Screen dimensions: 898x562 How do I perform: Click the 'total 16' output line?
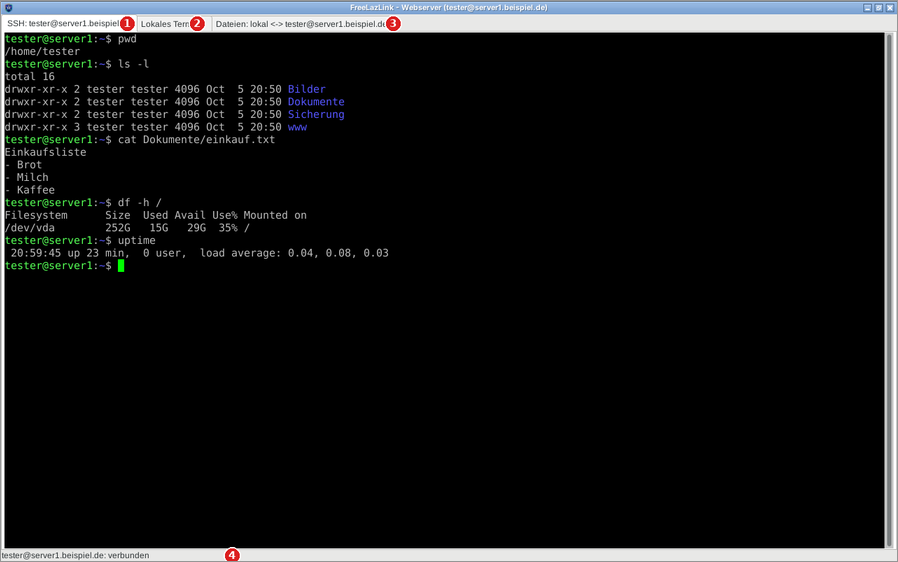click(30, 76)
